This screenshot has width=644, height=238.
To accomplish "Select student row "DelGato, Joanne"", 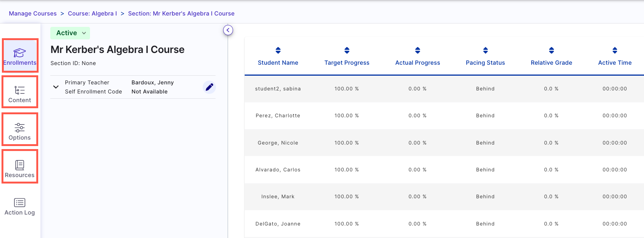I will click(x=444, y=224).
